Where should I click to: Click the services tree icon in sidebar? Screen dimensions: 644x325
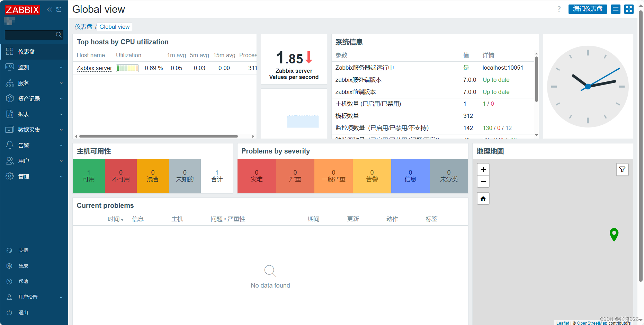coord(10,83)
